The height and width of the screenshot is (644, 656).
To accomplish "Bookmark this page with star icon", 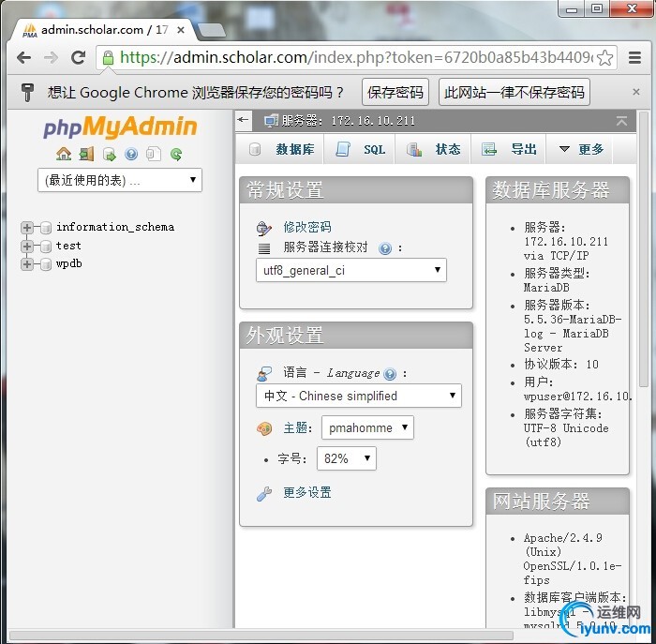I will coord(605,58).
